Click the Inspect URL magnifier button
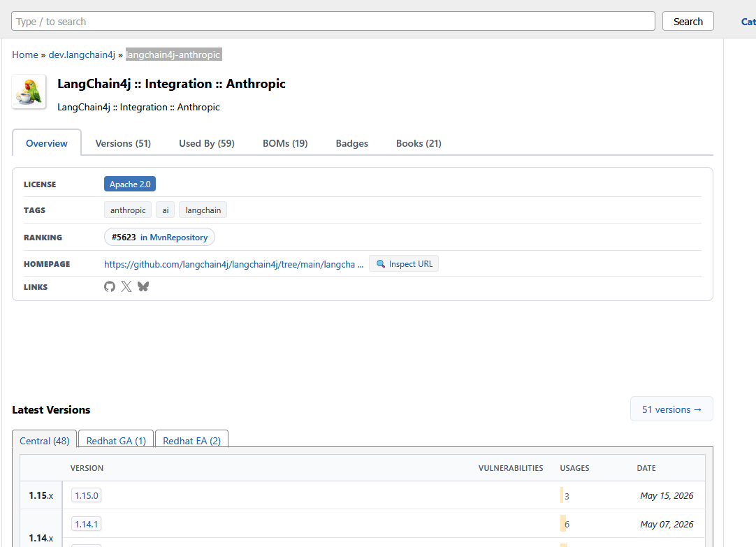Image resolution: width=756 pixels, height=547 pixels. (x=404, y=263)
